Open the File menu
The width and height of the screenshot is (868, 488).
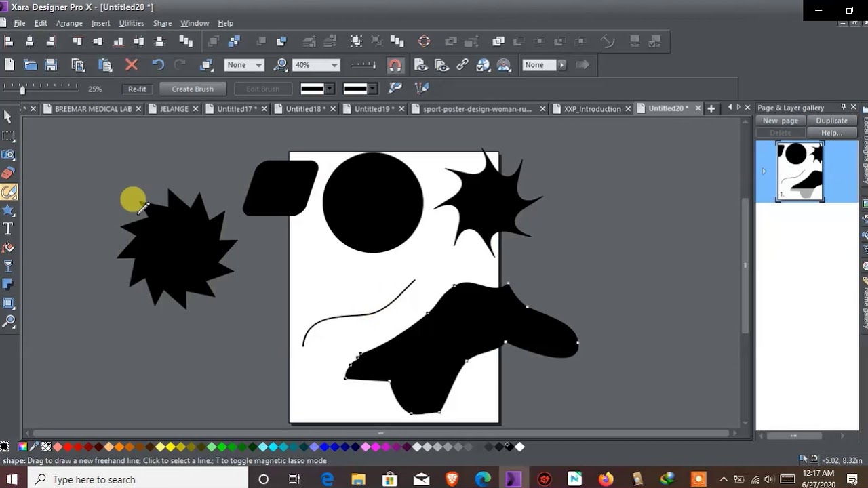20,23
